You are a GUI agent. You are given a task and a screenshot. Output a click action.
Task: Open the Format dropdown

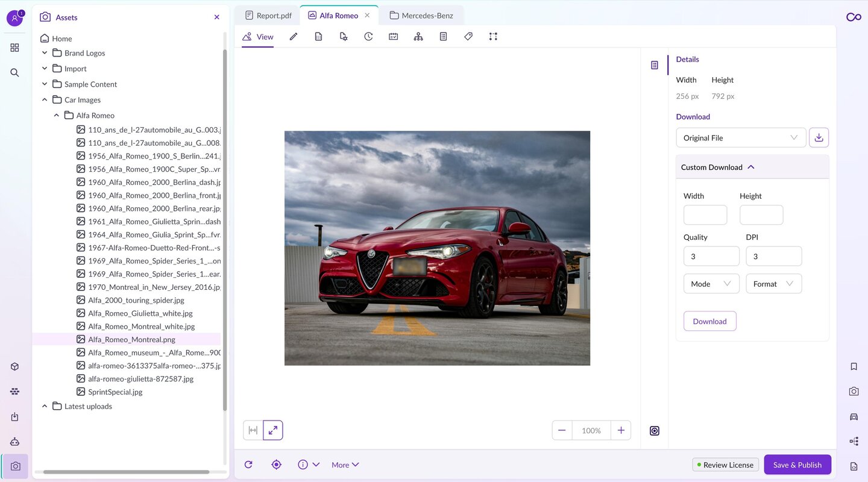coord(773,284)
